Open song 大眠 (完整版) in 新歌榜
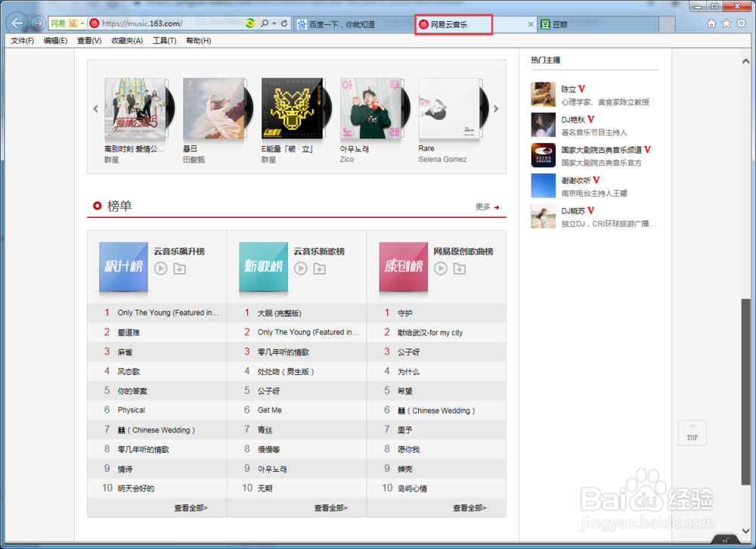This screenshot has height=549, width=756. (279, 313)
